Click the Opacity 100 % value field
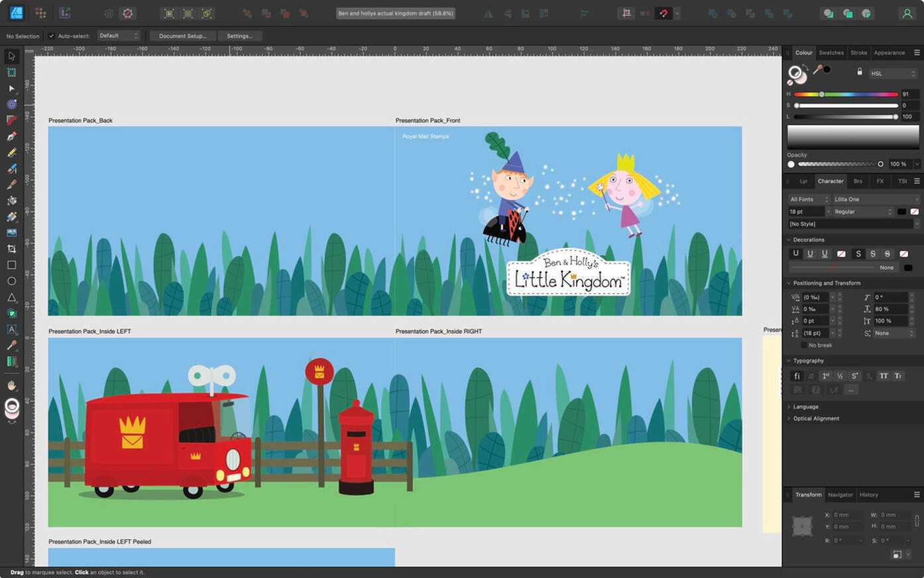924x578 pixels. coord(901,164)
